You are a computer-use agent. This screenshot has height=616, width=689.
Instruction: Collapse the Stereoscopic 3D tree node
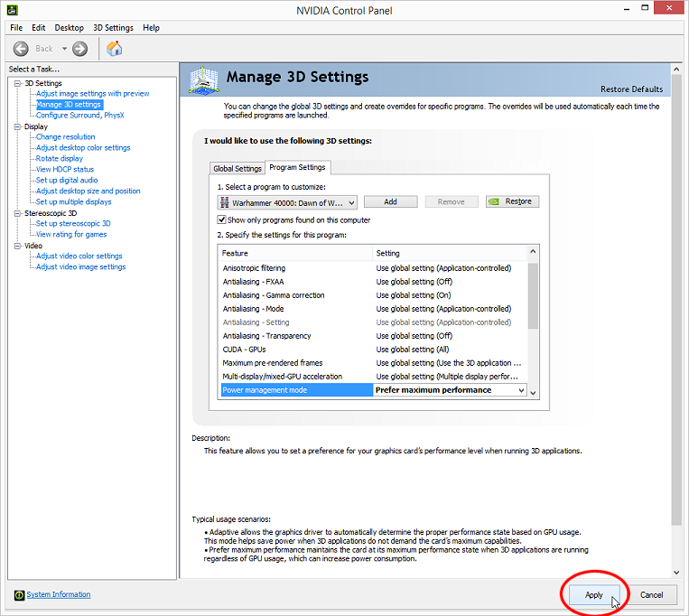tap(17, 213)
